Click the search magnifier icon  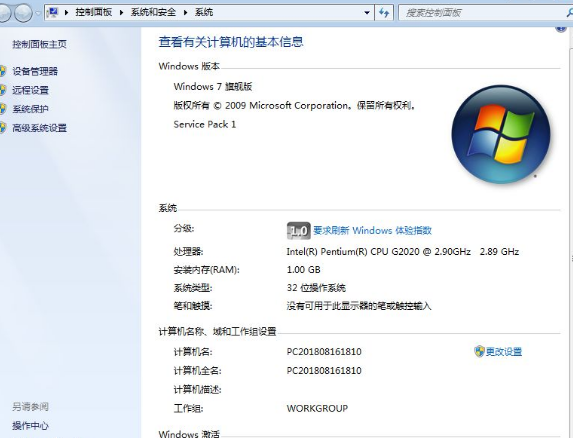pyautogui.click(x=569, y=13)
